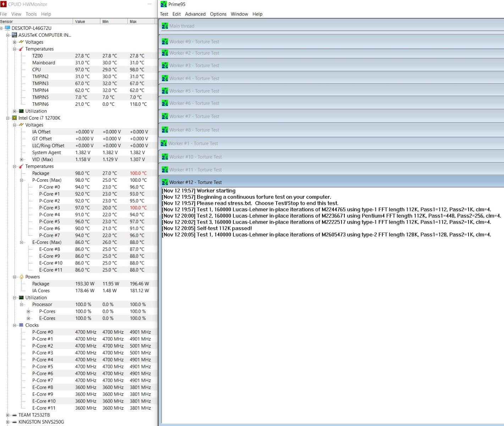Collapse the E-Cores (Max) temperatures
Viewport: 504px width, 426px height.
(21, 242)
